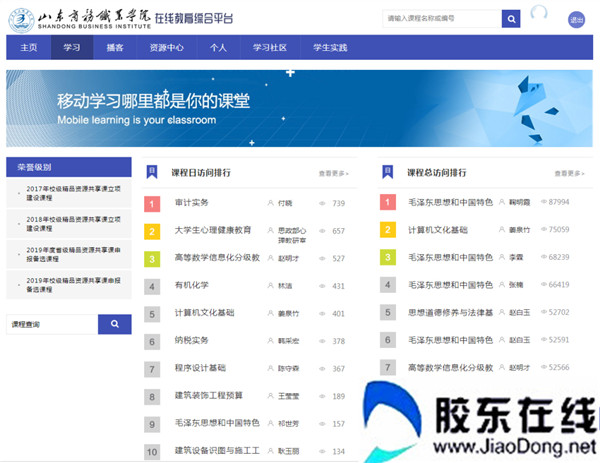Open total-ranked 高等数学信息化分级教 course
Screen dimensions: 600x463
tap(450, 367)
